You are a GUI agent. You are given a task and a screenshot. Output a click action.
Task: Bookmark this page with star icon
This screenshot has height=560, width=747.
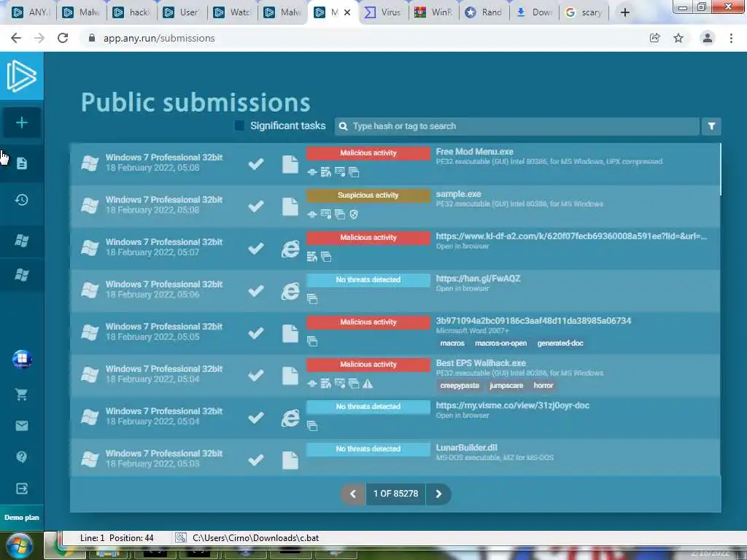click(678, 38)
